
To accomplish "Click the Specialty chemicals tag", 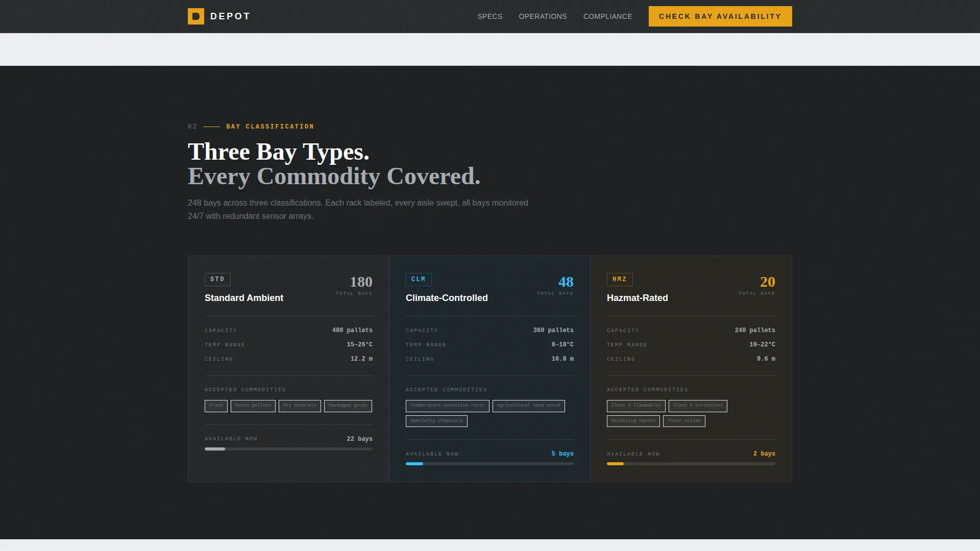I will coord(436,421).
